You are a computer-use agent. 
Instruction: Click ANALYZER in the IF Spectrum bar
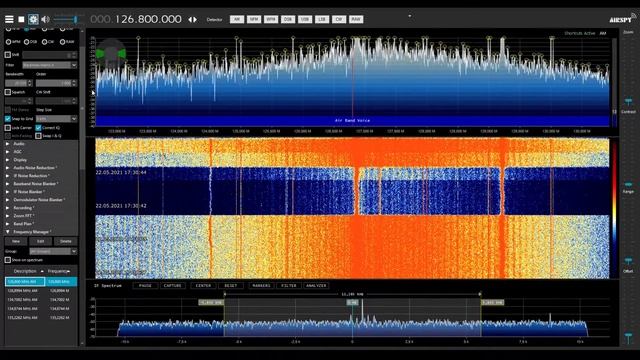click(x=316, y=285)
